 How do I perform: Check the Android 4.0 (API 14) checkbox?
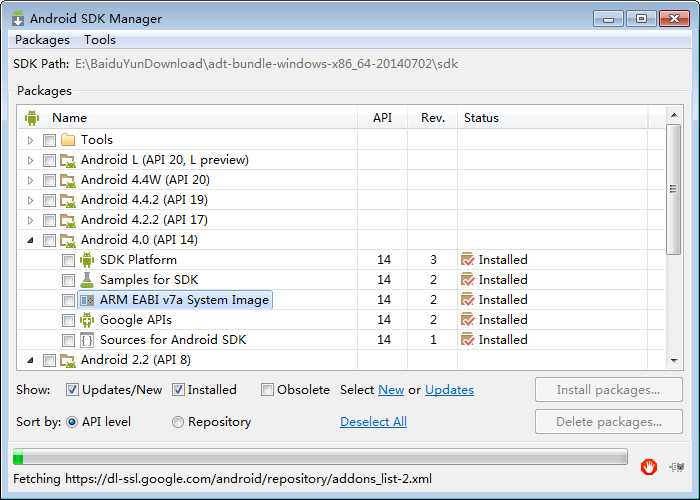coord(49,241)
